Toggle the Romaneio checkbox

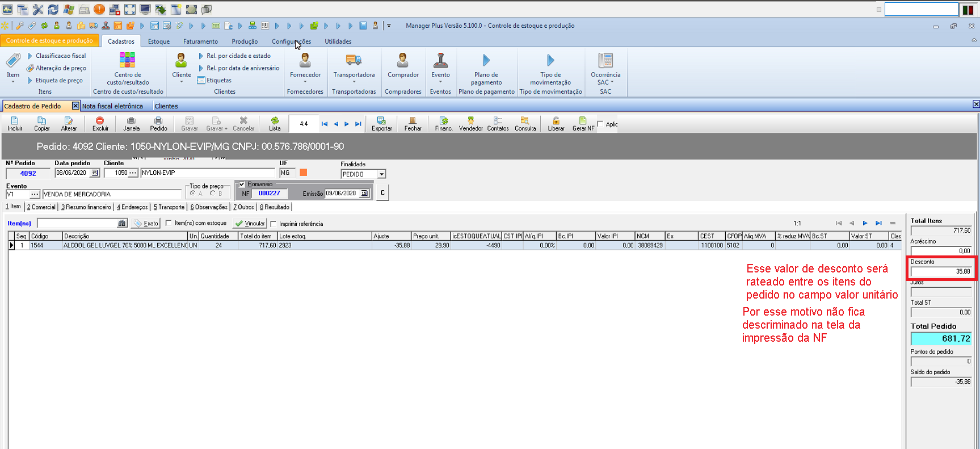(x=242, y=184)
